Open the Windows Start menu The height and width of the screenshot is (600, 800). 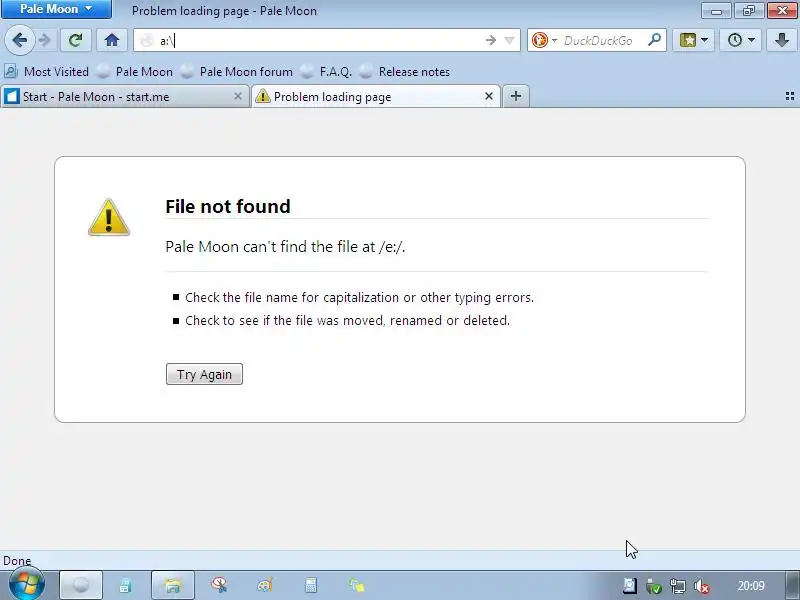27,585
